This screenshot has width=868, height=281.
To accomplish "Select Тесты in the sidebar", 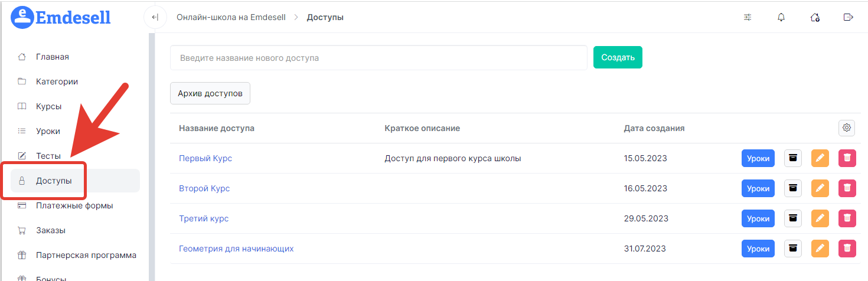I will (x=48, y=156).
